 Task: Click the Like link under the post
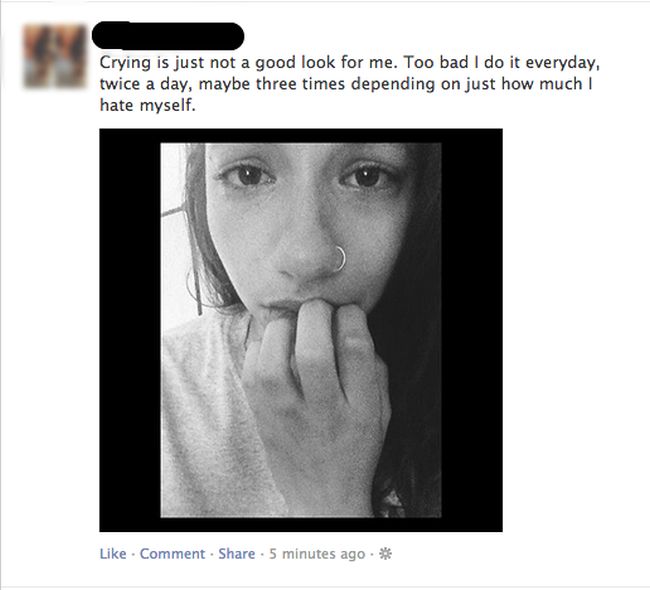[x=113, y=554]
